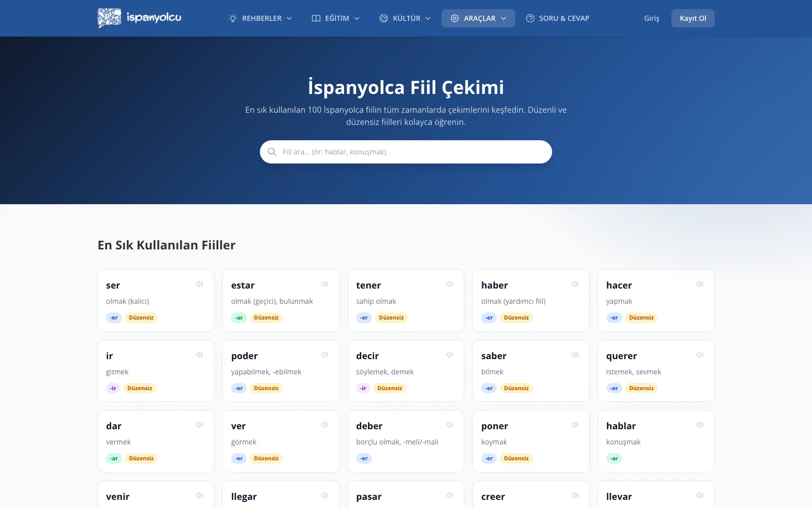Viewport: 812px width, 508px height.
Task: Expand the KÜLTÜR dropdown menu
Action: click(x=405, y=18)
